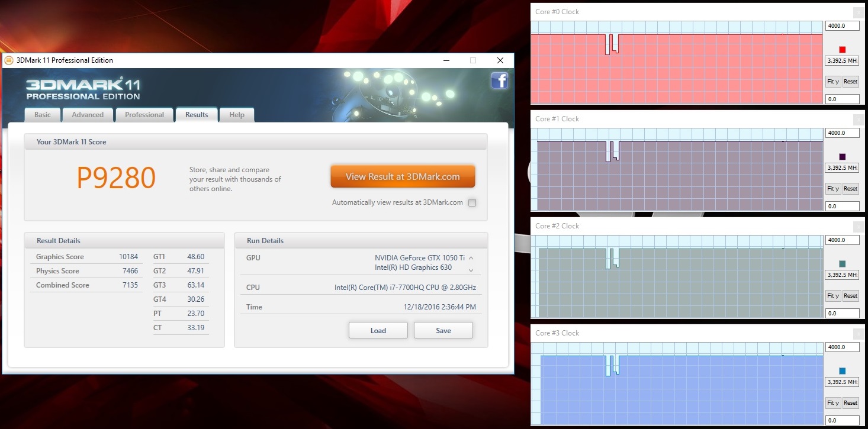The image size is (868, 429).
Task: Switch to the Basic tab
Action: click(43, 115)
